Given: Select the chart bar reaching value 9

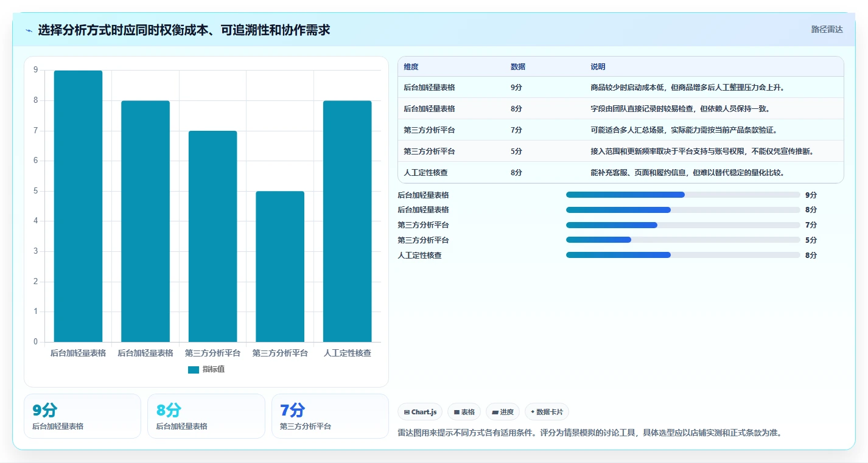Looking at the screenshot, I should click(x=78, y=206).
